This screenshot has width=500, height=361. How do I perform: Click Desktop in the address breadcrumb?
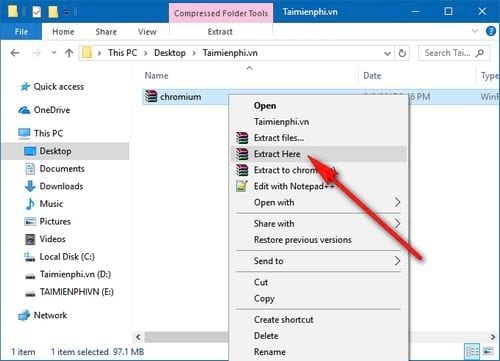click(170, 53)
